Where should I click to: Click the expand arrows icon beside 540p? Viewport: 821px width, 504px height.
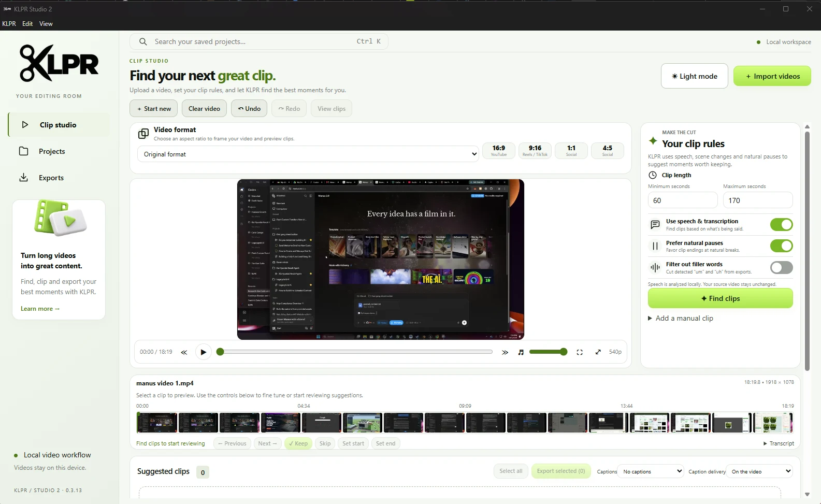tap(598, 352)
